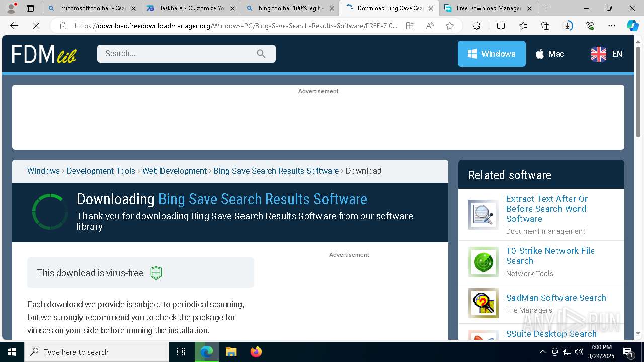Open the volume speaker tray icon

[x=579, y=352]
